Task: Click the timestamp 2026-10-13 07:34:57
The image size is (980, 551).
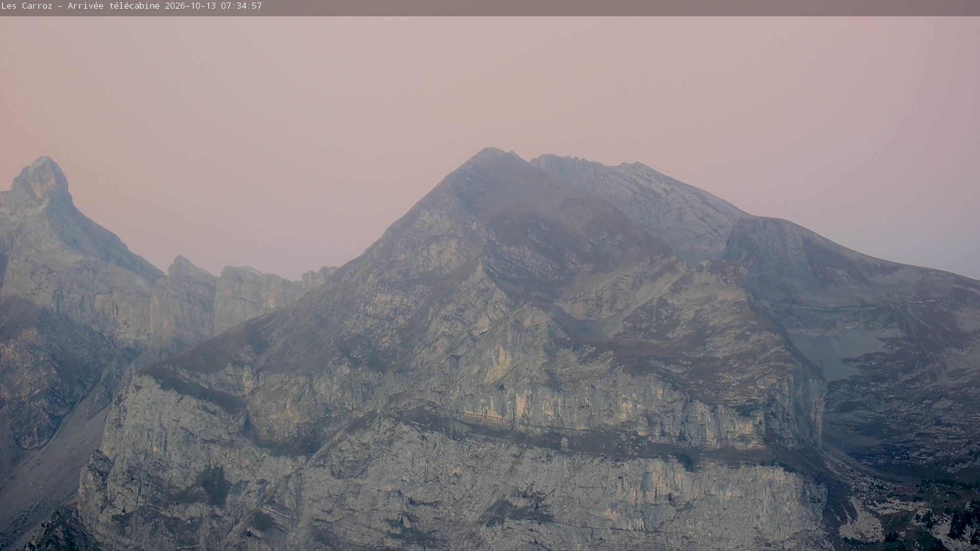Action: [213, 6]
